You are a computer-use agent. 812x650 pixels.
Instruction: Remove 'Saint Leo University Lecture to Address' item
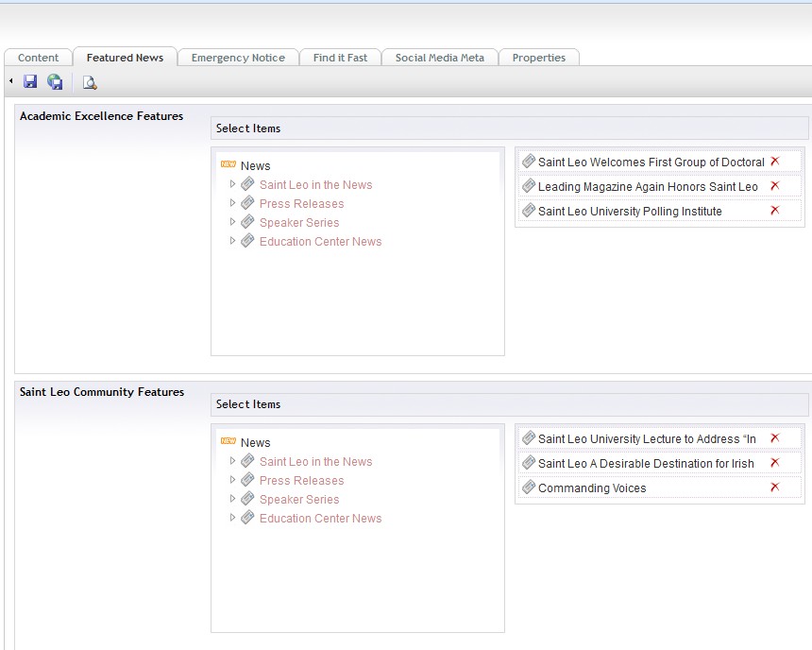coord(775,438)
